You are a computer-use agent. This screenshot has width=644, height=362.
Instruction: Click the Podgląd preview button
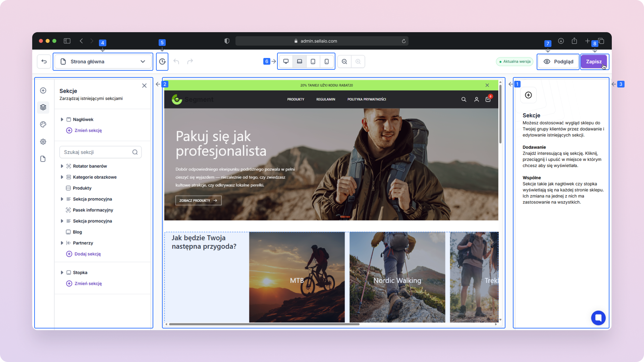click(x=558, y=62)
